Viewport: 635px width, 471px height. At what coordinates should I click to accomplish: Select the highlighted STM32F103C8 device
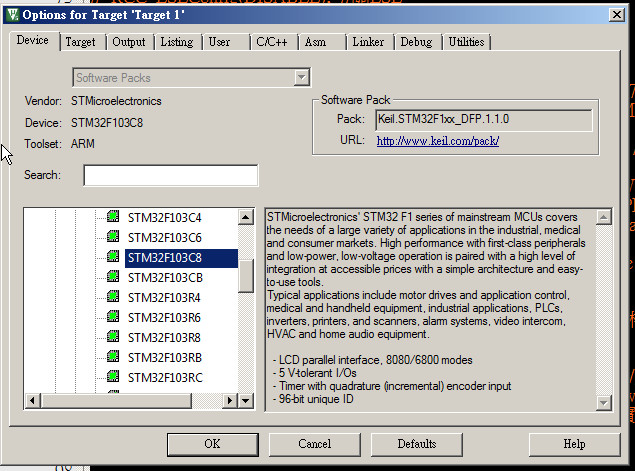pyautogui.click(x=181, y=258)
